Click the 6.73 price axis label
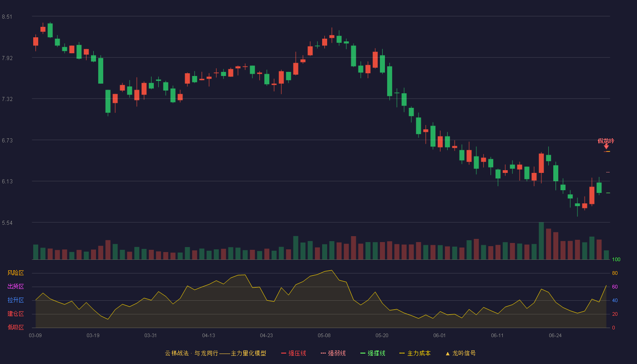The height and width of the screenshot is (364, 637). [7, 141]
